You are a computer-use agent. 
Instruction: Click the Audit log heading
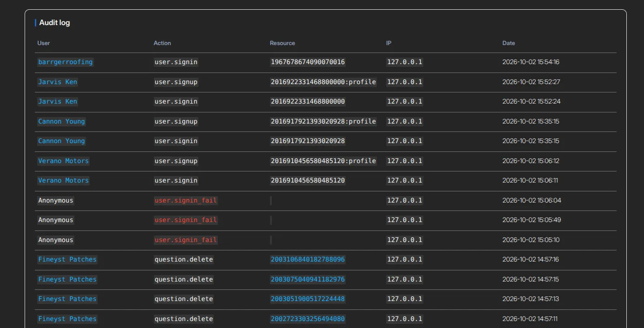(55, 23)
